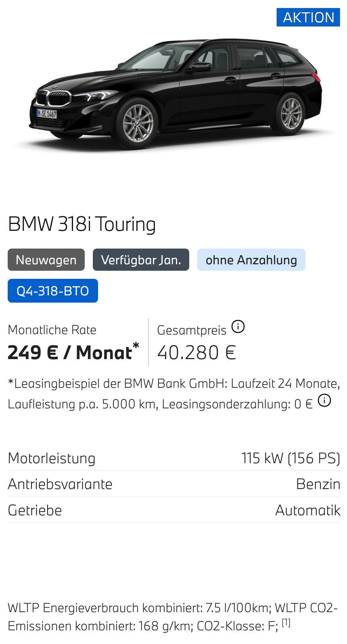Click the blue Q4-318-BTO tag
This screenshot has height=644, width=347.
tap(53, 291)
